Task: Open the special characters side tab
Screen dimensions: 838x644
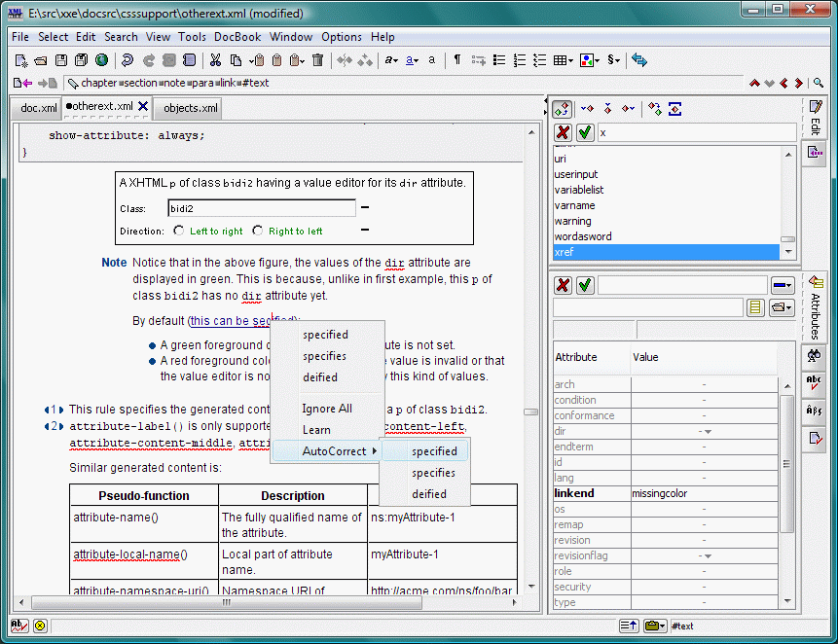Action: pyautogui.click(x=815, y=411)
